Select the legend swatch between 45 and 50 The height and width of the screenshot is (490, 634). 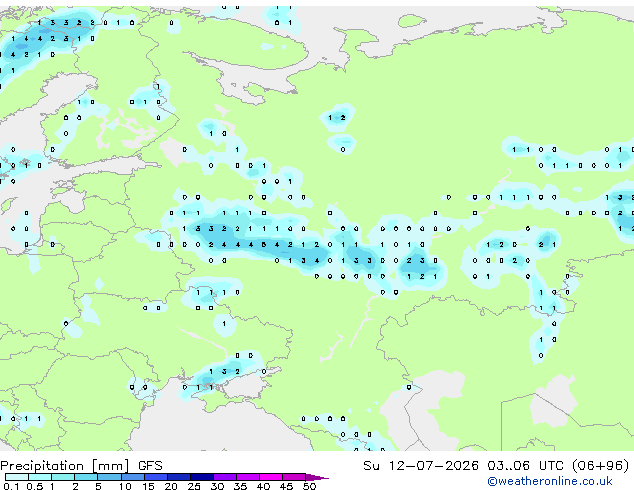click(x=294, y=477)
